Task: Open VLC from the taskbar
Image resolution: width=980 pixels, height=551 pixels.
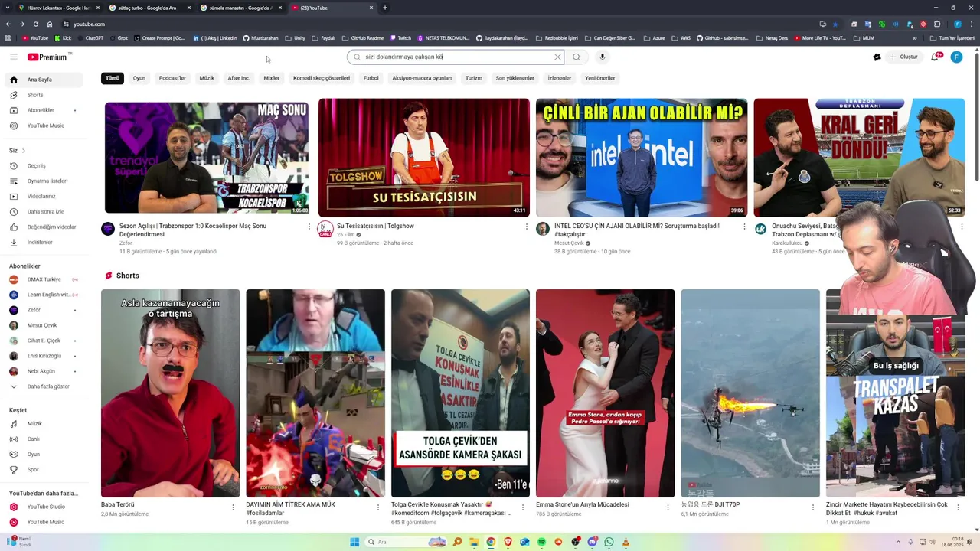Action: pos(626,542)
